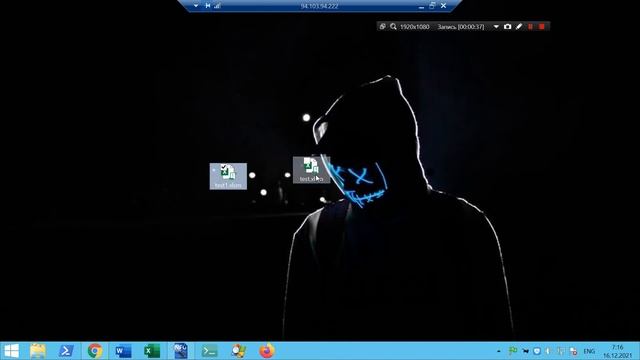Launch PowerShell from the taskbar
This screenshot has height=360, width=640.
67,351
